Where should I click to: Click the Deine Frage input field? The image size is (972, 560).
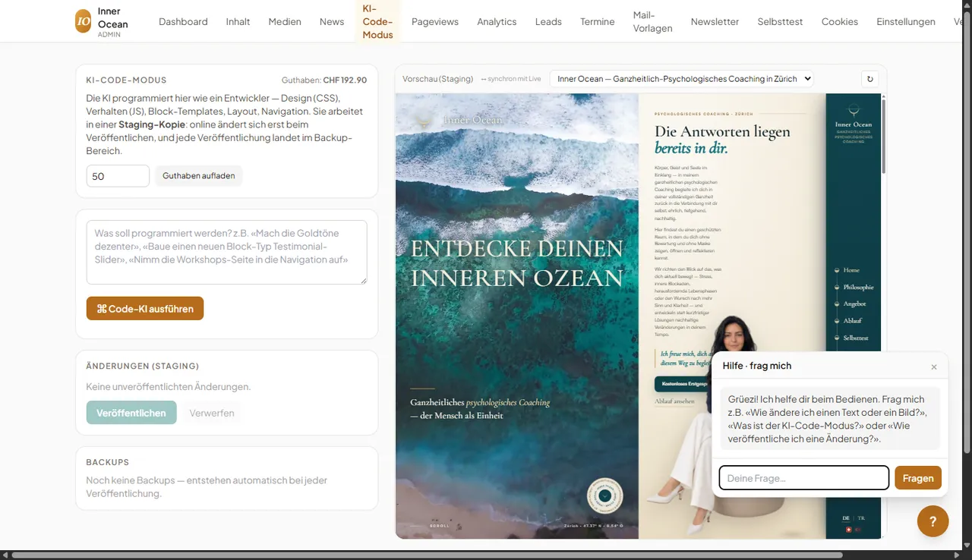coord(804,478)
